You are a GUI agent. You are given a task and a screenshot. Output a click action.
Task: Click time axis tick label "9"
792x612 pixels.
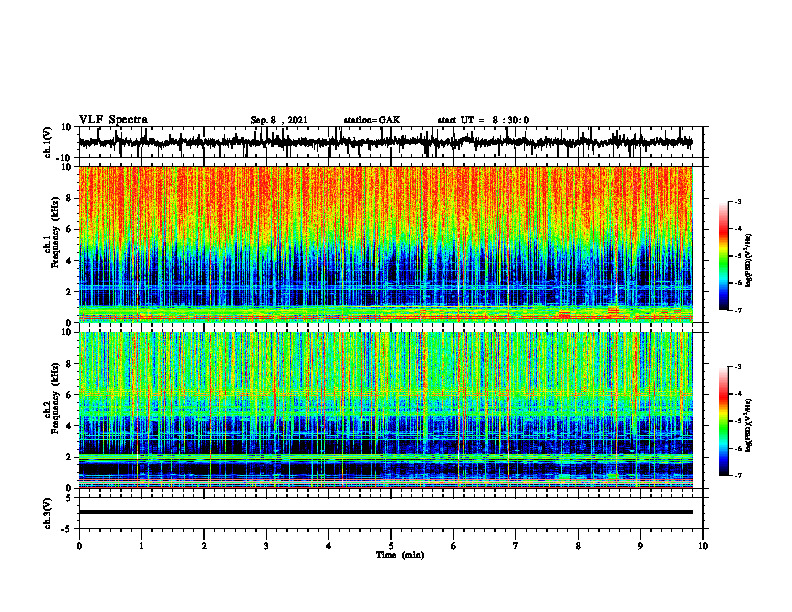coord(640,546)
